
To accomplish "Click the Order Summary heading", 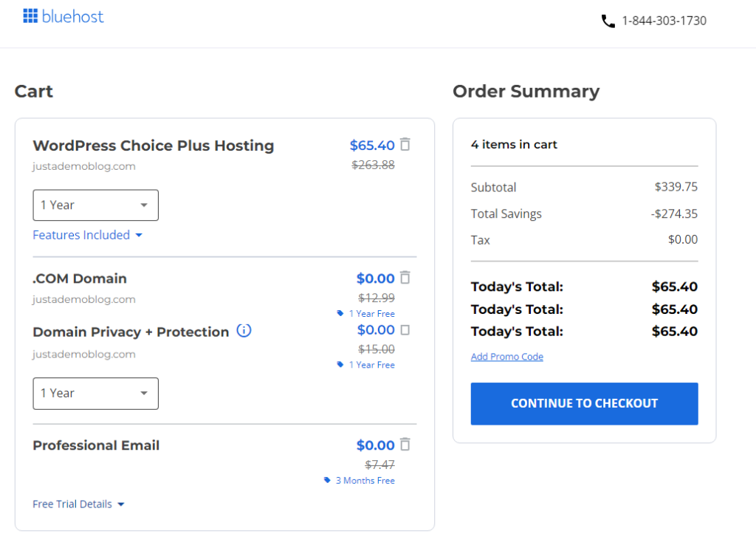I will point(526,91).
